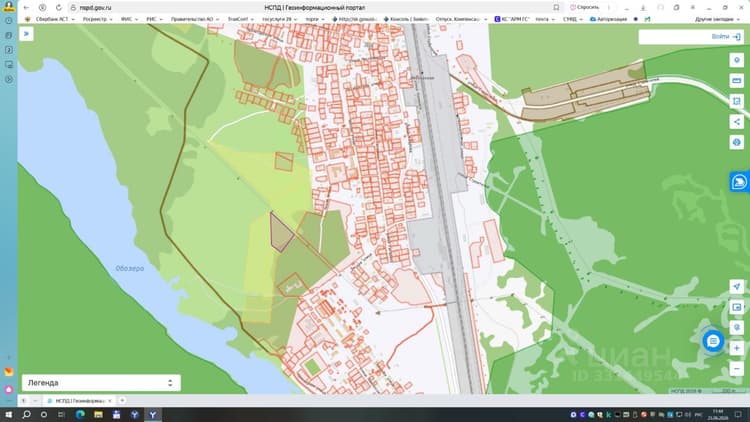Click the my-location arrow icon
Viewport: 750px width, 422px height.
[x=737, y=287]
